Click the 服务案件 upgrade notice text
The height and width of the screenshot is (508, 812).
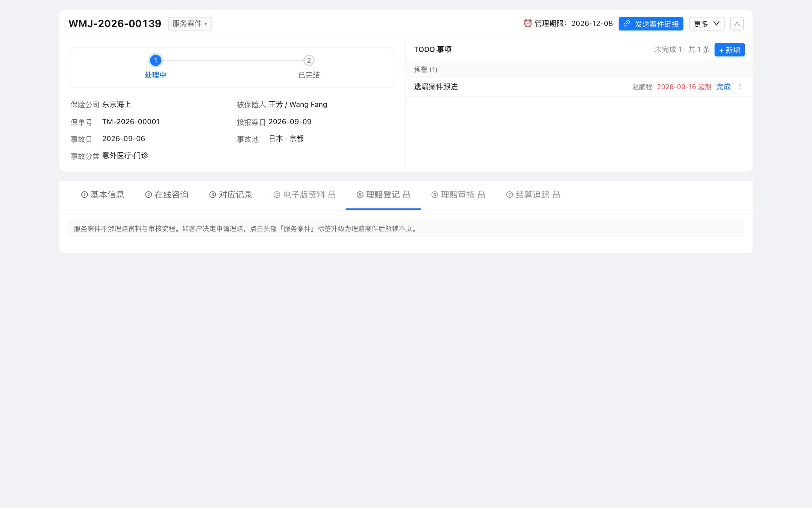tap(246, 229)
